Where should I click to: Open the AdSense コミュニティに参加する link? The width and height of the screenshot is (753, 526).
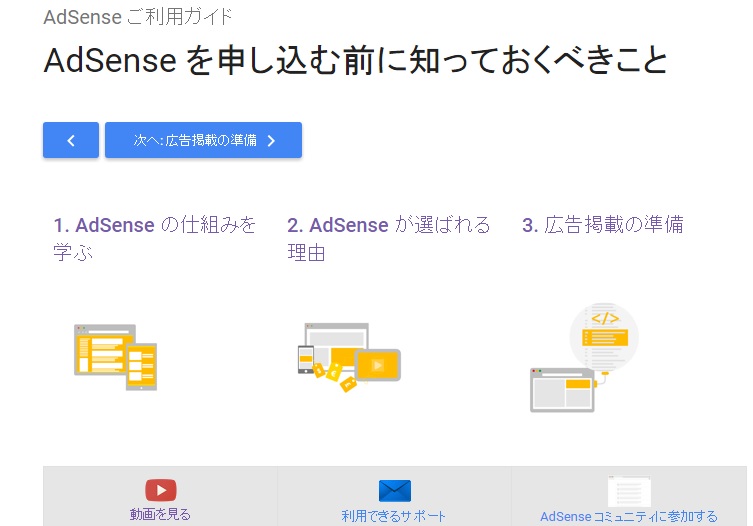(629, 516)
